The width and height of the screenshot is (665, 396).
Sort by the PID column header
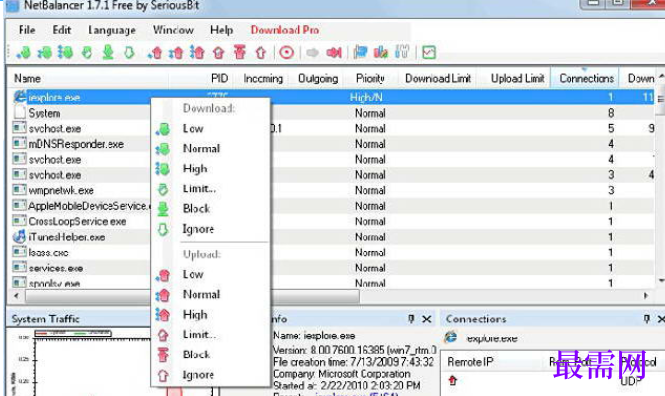point(219,78)
